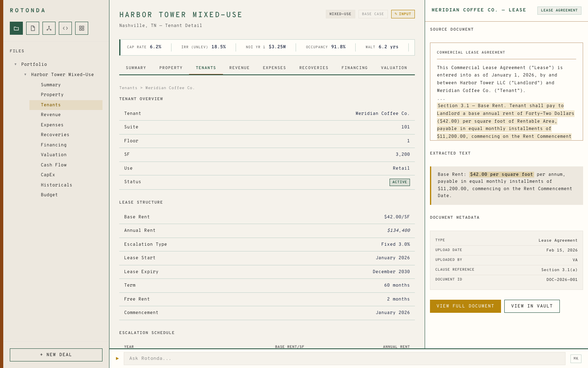This screenshot has height=368, width=588.
Task: Switch to the RECOVERIES tab
Action: click(314, 68)
